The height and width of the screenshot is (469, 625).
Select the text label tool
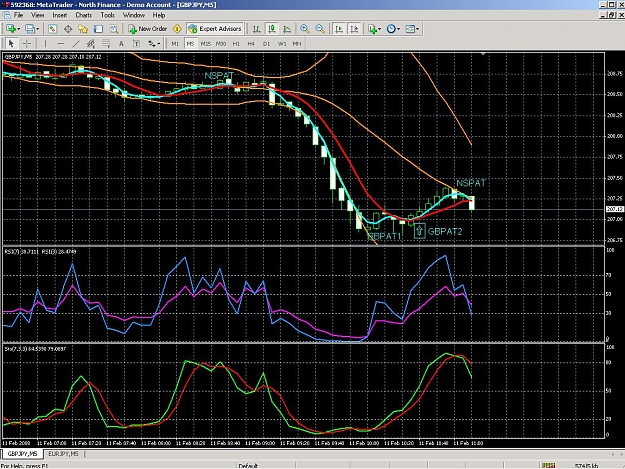pos(121,43)
